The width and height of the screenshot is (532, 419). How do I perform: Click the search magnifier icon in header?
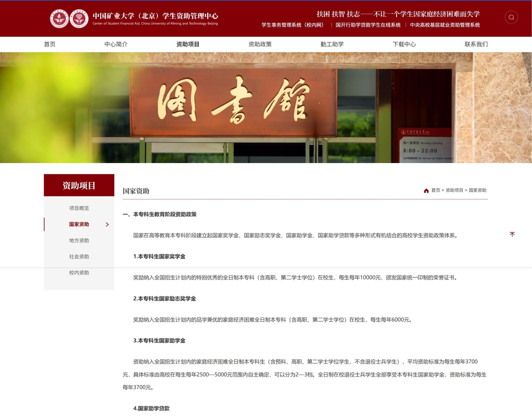pyautogui.click(x=511, y=17)
